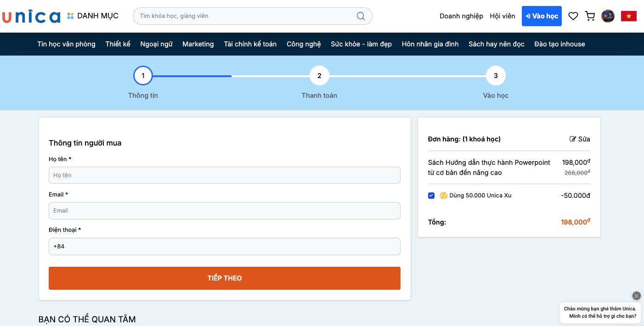The width and height of the screenshot is (644, 326).
Task: Select step 2 Thanh toán
Action: click(319, 76)
